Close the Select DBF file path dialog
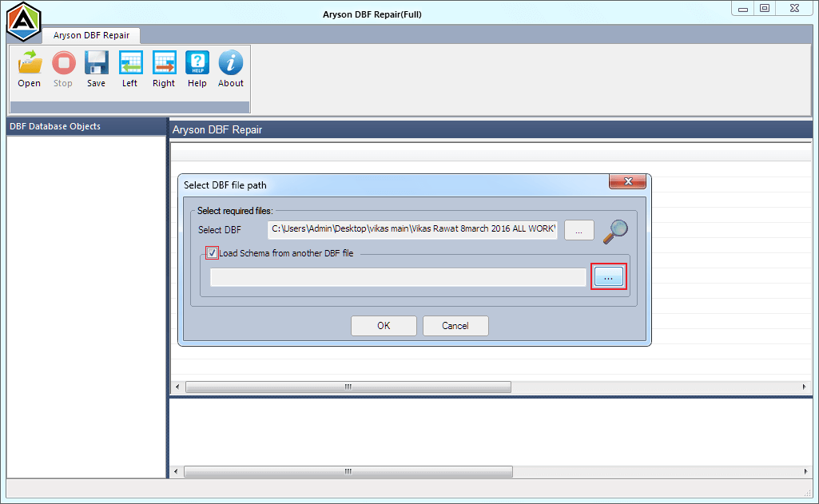The image size is (819, 504). (x=628, y=181)
